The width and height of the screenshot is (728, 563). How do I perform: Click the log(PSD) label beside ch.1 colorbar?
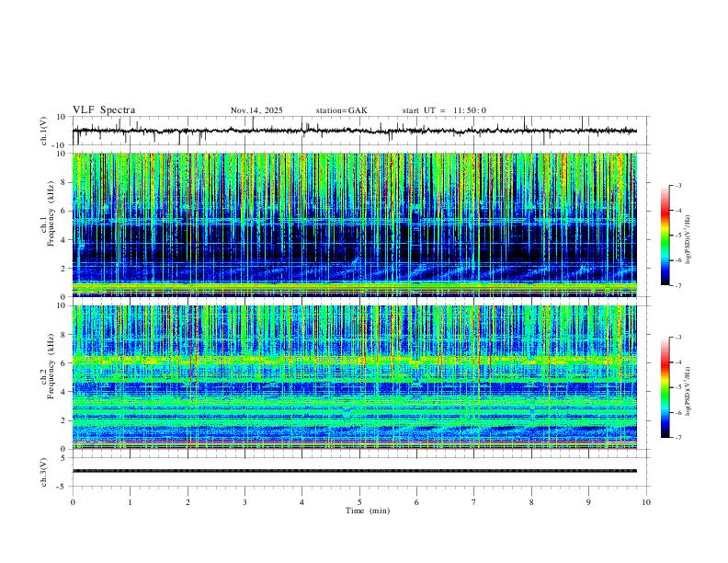(688, 240)
